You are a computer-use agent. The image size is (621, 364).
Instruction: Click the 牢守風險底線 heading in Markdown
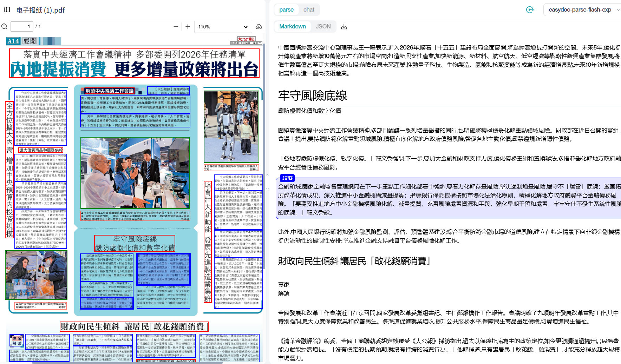pos(312,95)
